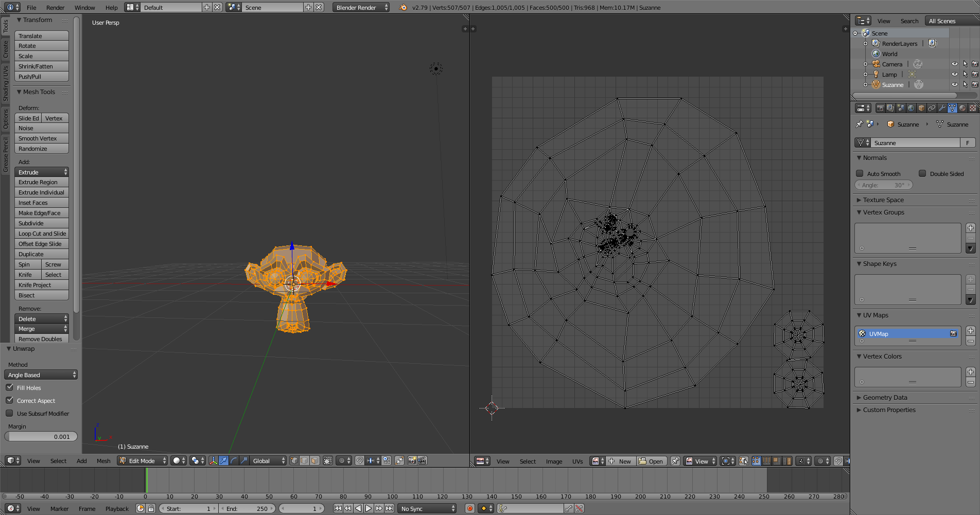Select the Rotate manipulator arc icon
980x515 pixels.
pos(234,460)
